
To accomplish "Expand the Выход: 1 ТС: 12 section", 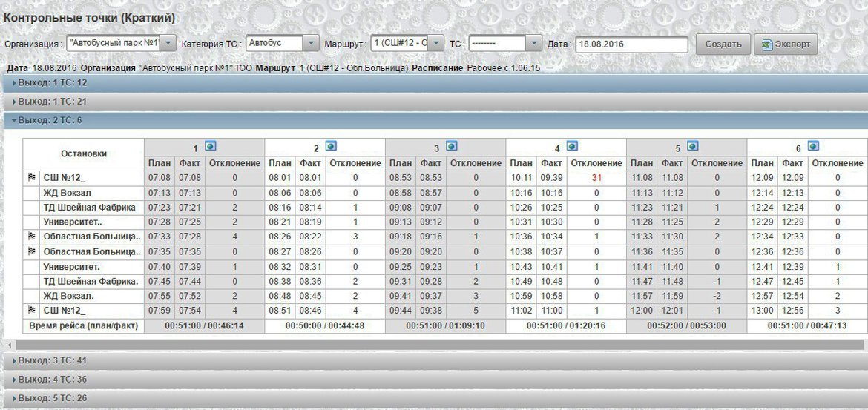I will point(50,82).
